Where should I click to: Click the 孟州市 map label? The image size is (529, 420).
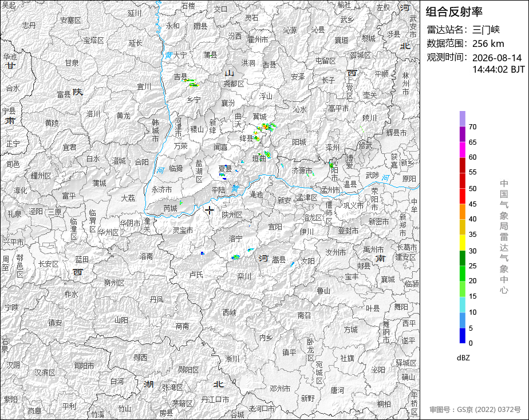[330, 191]
